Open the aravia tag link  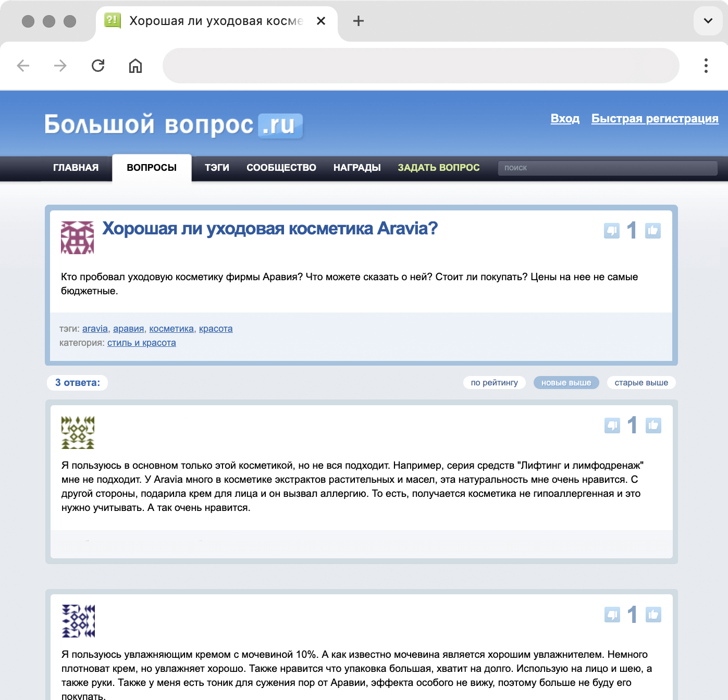coord(95,329)
